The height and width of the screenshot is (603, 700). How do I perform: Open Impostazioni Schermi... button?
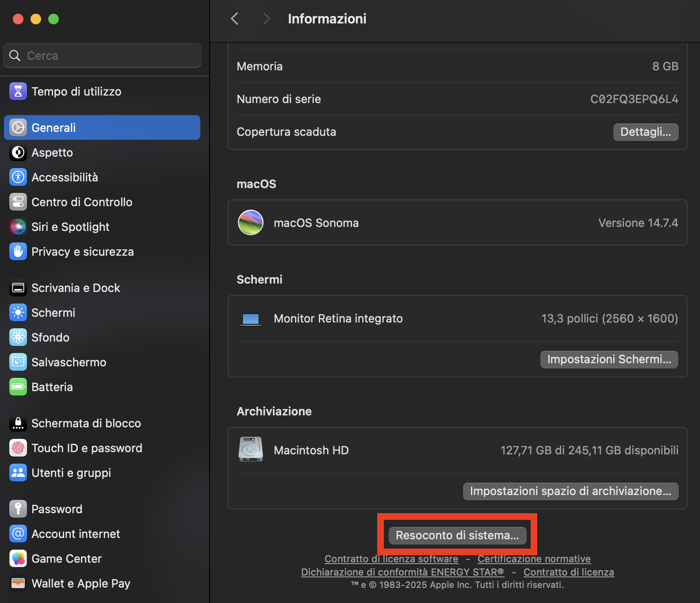click(x=609, y=359)
